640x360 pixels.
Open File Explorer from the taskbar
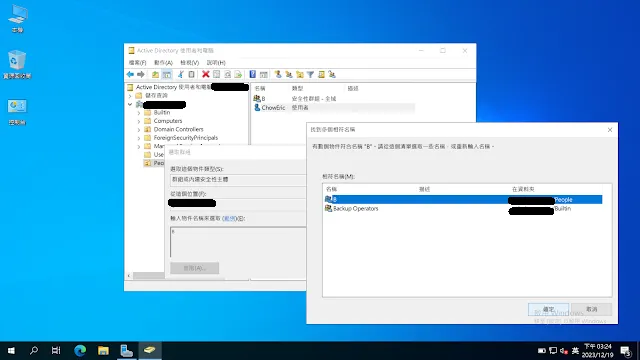[103, 351]
